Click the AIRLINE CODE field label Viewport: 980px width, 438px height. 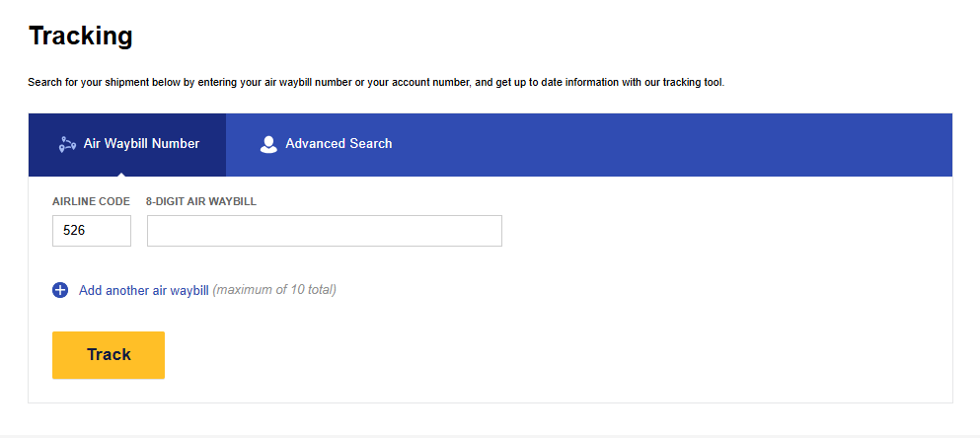coord(91,201)
